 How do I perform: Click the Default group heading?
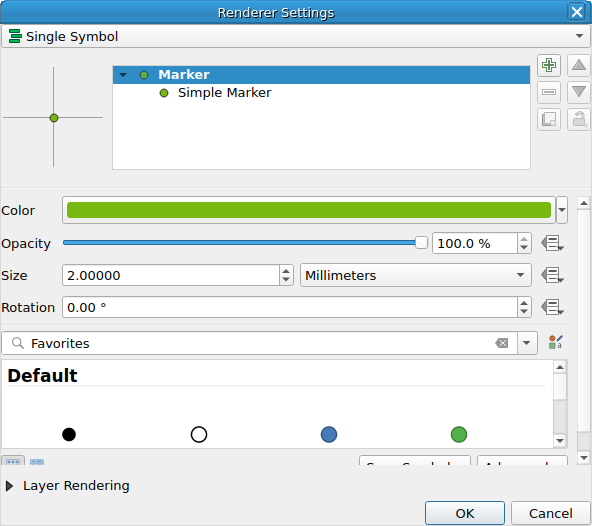[x=42, y=376]
